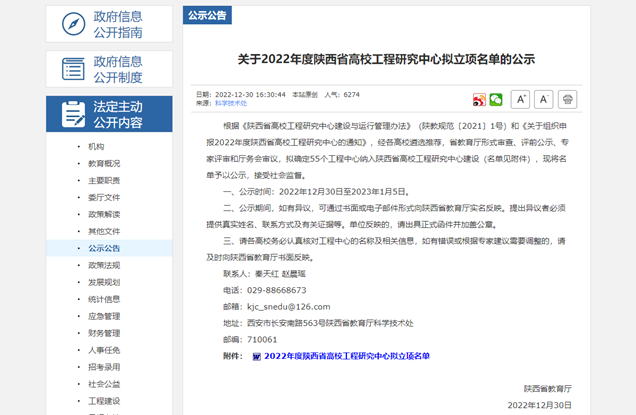Click the 科学技术处 source link

coord(232,103)
